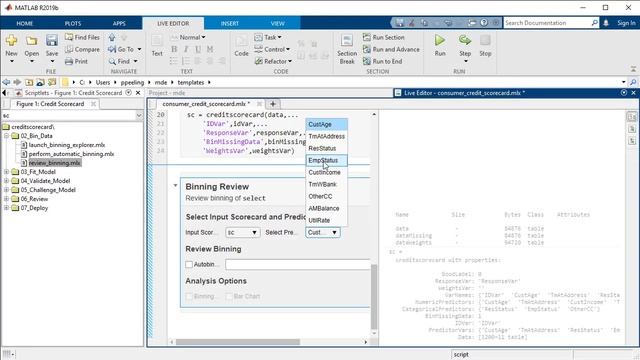This screenshot has width=640, height=360.
Task: Click the sc filter field in project panel
Action: click(69, 116)
